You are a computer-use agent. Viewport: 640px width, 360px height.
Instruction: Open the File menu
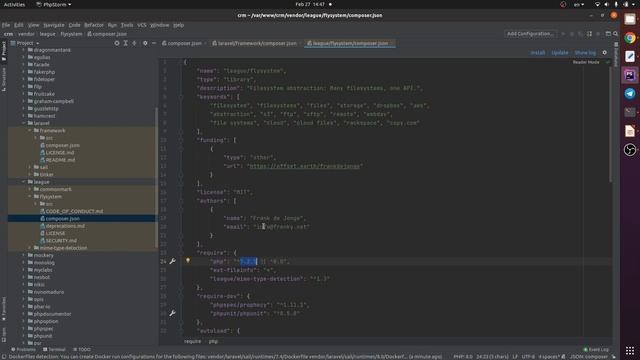pyautogui.click(x=6, y=25)
